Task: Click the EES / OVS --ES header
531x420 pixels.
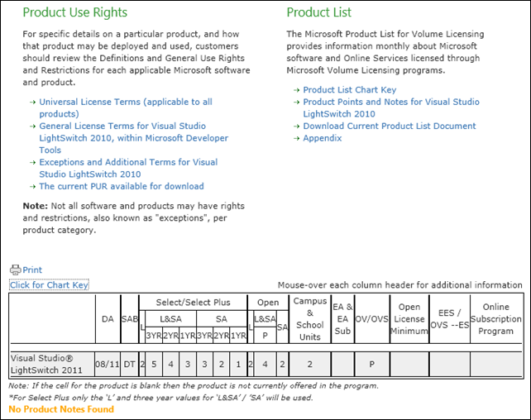Action: [x=449, y=319]
